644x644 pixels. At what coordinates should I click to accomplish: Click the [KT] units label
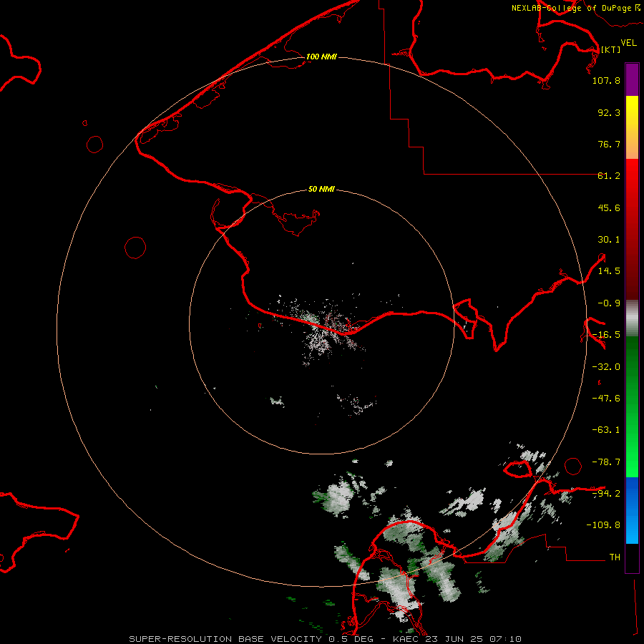coord(611,49)
